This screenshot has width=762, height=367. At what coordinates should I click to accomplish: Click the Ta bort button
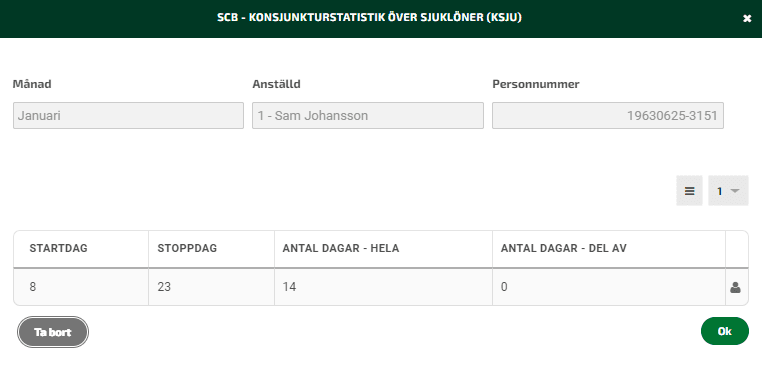(x=53, y=332)
